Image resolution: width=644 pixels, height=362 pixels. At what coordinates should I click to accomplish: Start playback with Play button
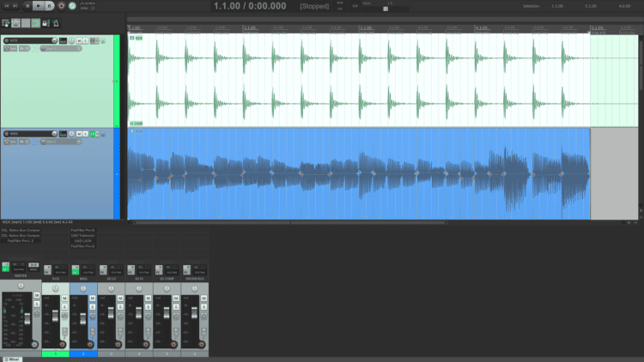(38, 6)
